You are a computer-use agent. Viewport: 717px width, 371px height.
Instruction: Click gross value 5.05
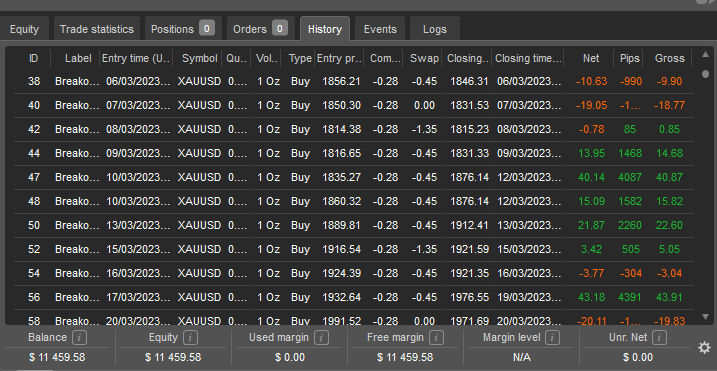click(669, 249)
